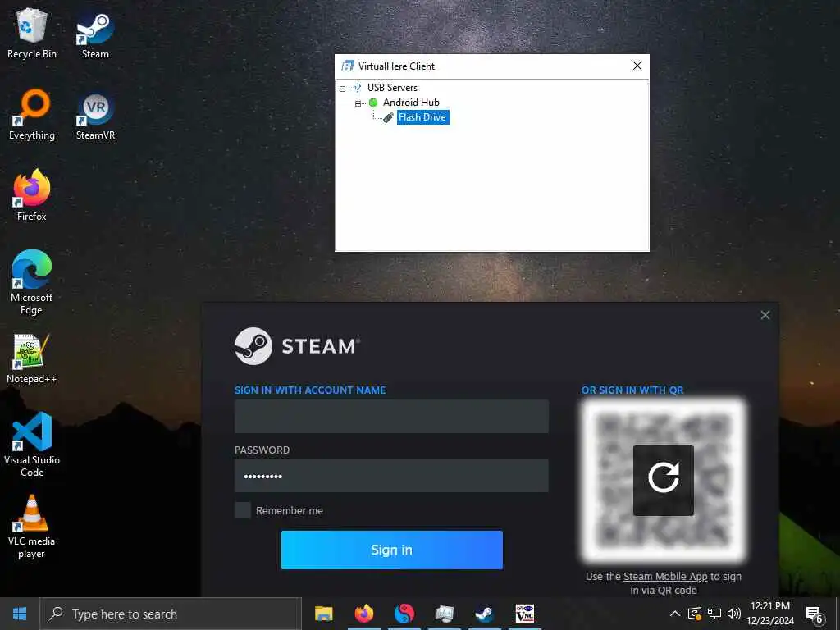Image resolution: width=840 pixels, height=630 pixels.
Task: Enable the Remember me checkbox
Action: point(243,510)
